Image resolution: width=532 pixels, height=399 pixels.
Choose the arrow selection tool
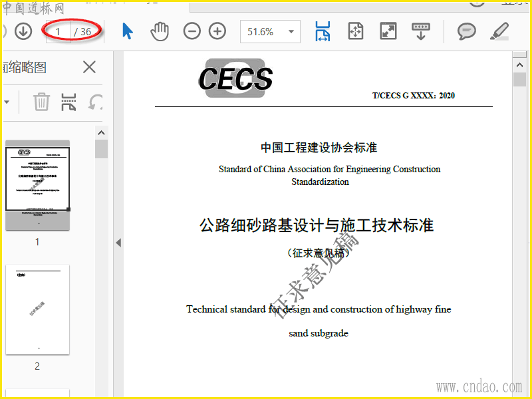click(x=127, y=31)
